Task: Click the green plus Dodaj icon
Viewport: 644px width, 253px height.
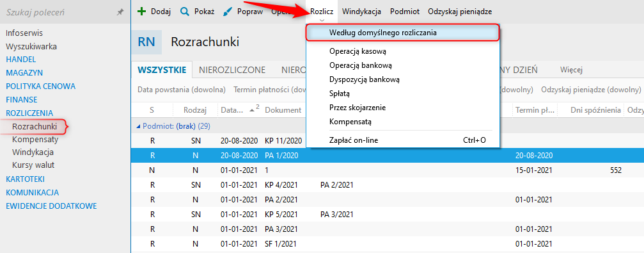Action: point(141,12)
